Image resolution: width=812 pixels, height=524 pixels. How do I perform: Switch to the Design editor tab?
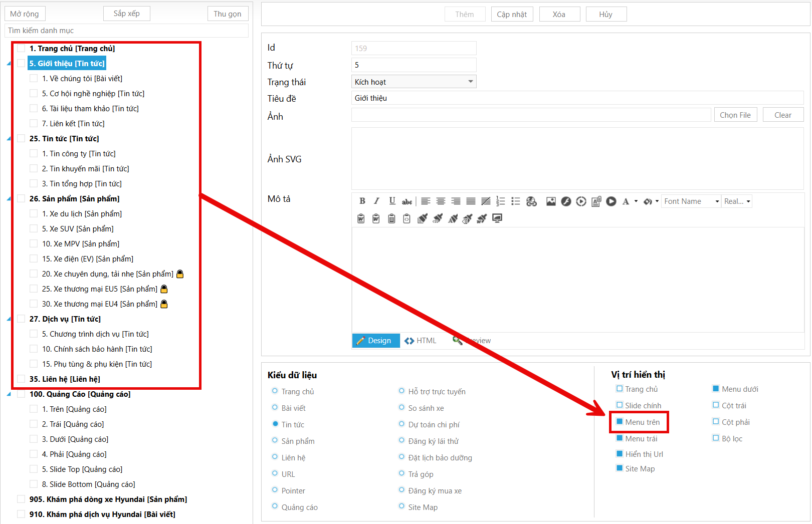coord(375,341)
